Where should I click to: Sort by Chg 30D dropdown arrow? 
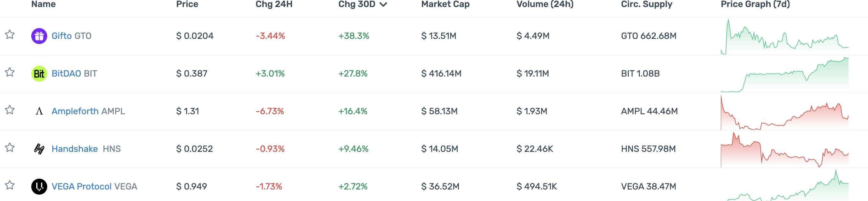point(383,4)
